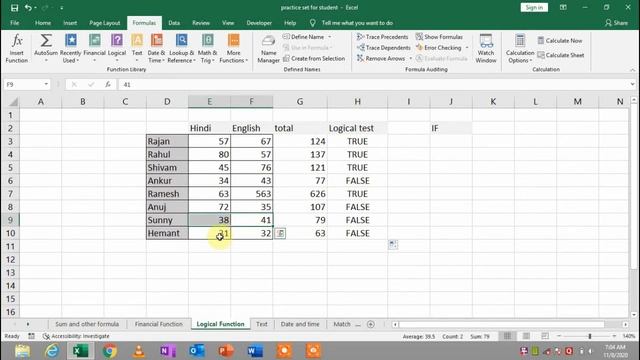Open Word from the taskbar
The height and width of the screenshot is (360, 640).
[255, 351]
